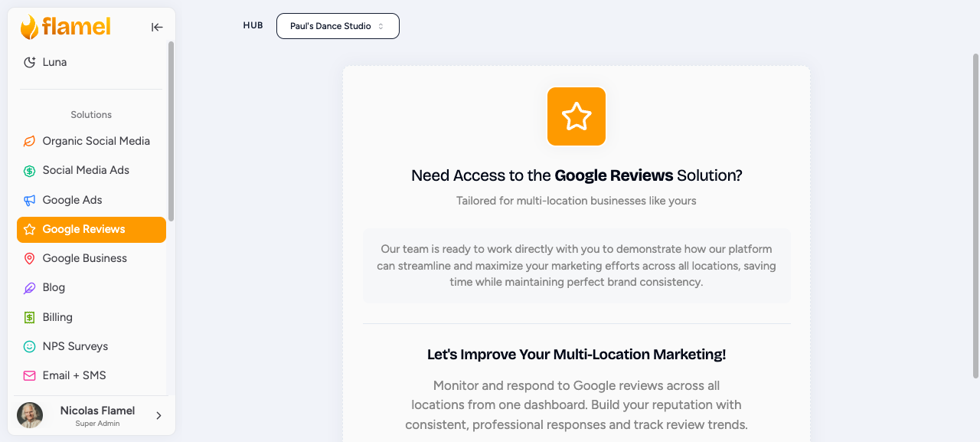Select Google Ads in the sidebar

point(91,200)
